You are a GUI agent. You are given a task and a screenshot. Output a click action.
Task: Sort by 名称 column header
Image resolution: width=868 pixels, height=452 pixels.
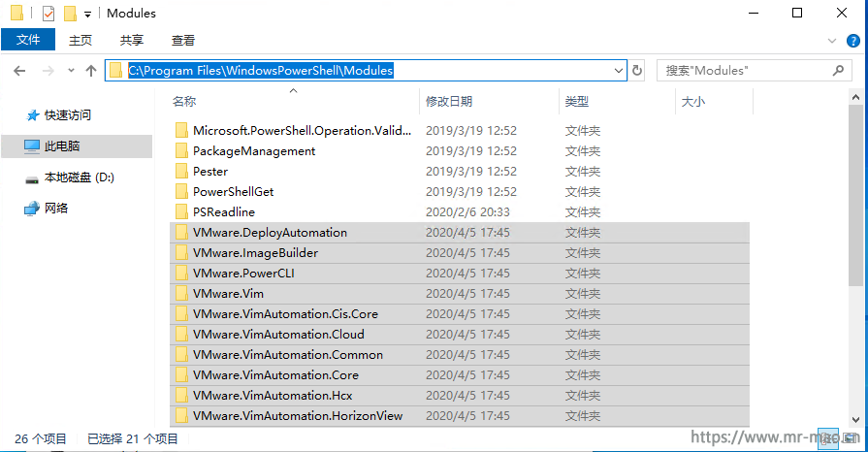pyautogui.click(x=184, y=102)
